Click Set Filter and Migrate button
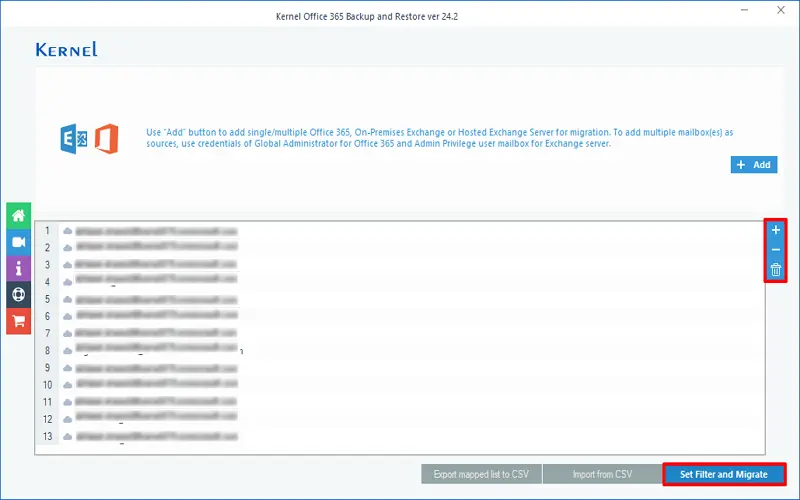The image size is (800, 500). [x=723, y=474]
